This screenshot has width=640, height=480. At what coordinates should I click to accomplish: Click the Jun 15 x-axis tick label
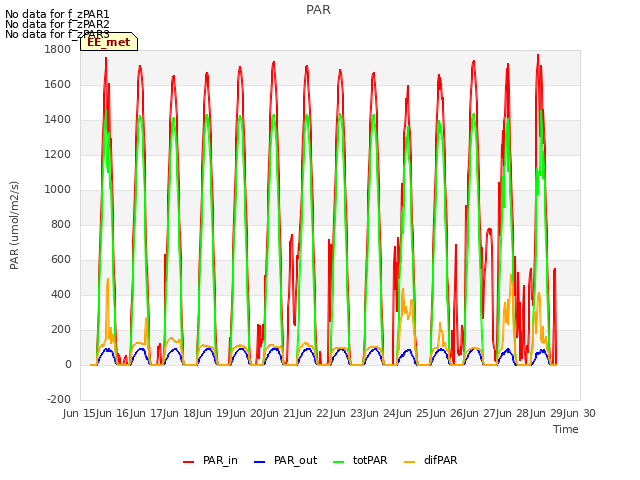[80, 413]
